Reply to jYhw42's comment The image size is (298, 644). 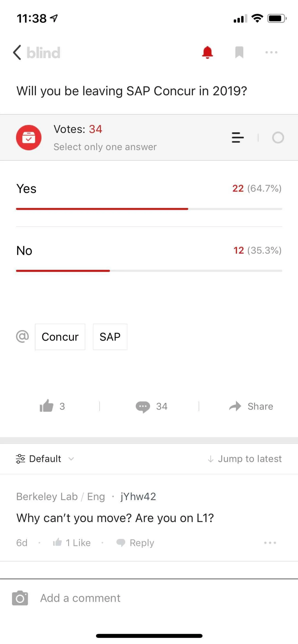coord(136,543)
